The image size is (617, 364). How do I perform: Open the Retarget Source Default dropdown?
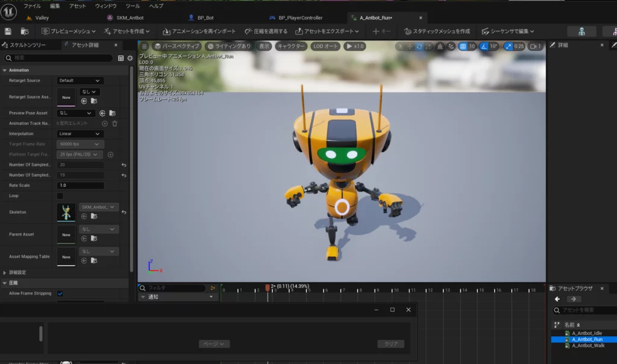click(x=80, y=81)
